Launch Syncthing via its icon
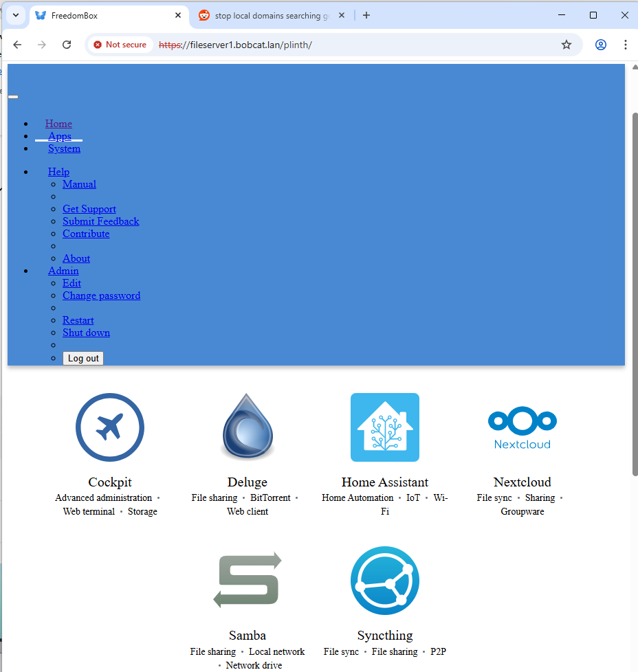638x672 pixels. coord(385,580)
